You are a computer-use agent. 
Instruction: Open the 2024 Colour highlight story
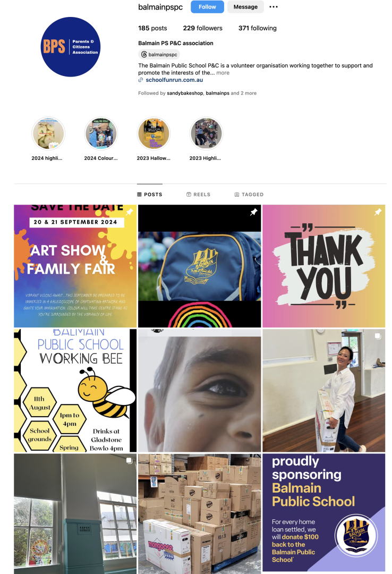pyautogui.click(x=101, y=133)
